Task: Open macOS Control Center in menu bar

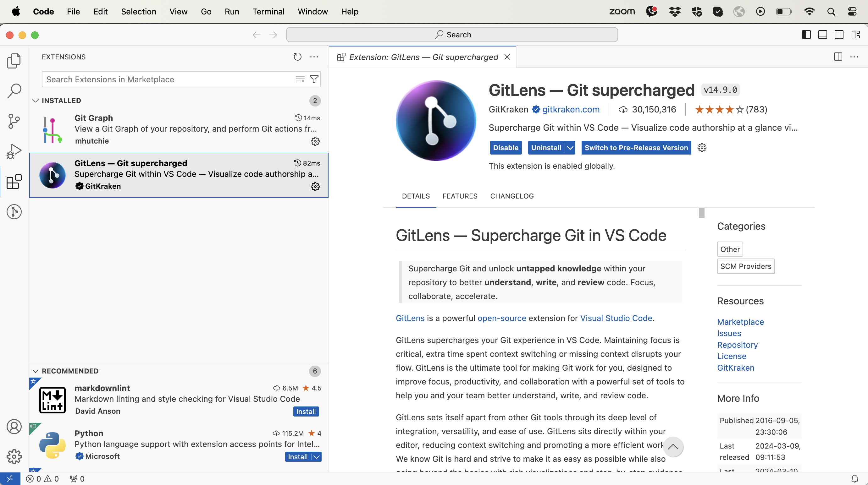Action: coord(852,11)
